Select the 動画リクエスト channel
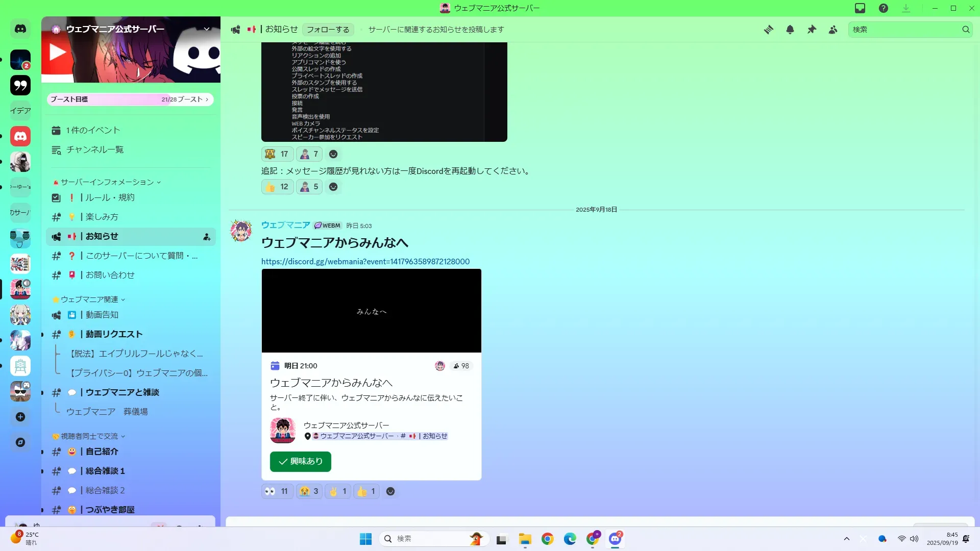Screen dimensions: 980x551 click(114, 334)
